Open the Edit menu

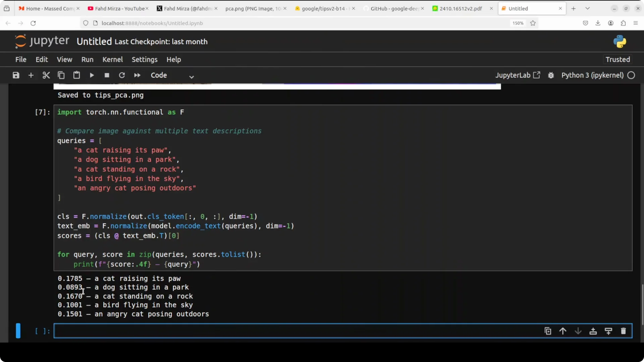[x=42, y=59]
